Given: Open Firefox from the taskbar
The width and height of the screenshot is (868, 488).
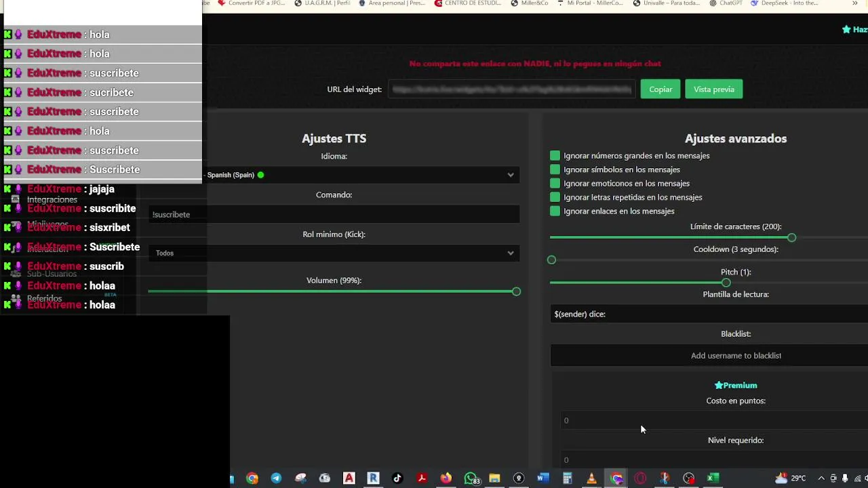Looking at the screenshot, I should pyautogui.click(x=446, y=479).
